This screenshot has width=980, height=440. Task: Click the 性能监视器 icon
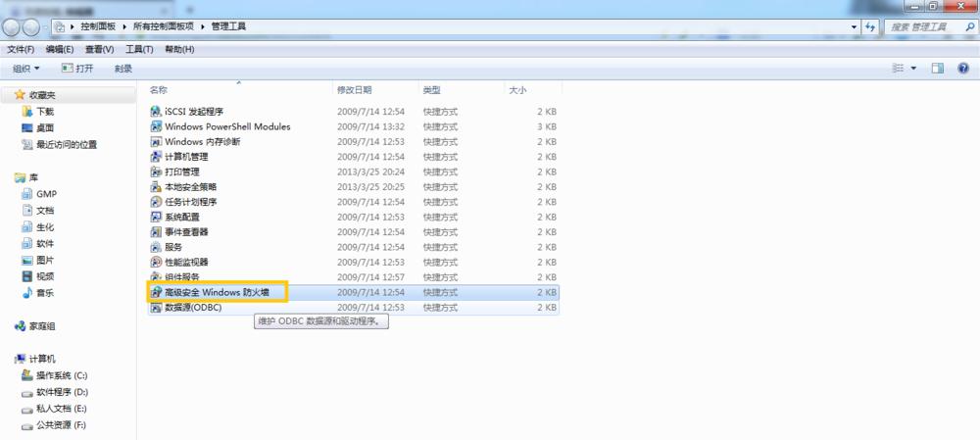pyautogui.click(x=156, y=262)
